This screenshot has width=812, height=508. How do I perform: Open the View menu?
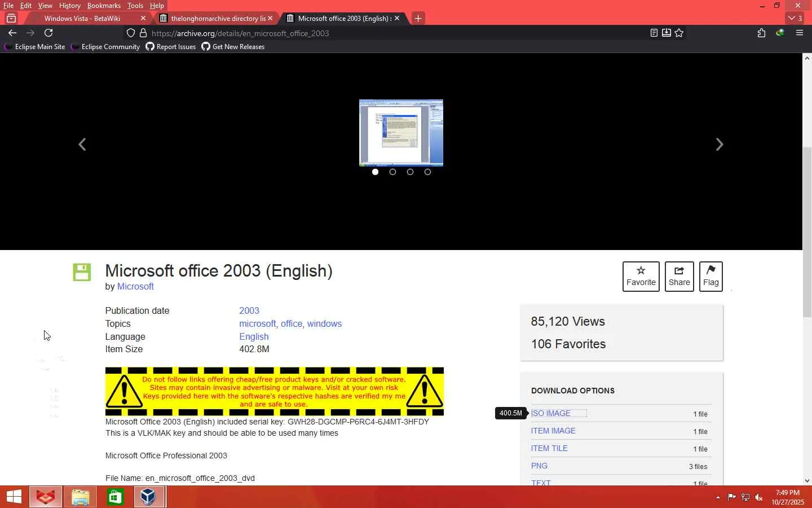[45, 5]
